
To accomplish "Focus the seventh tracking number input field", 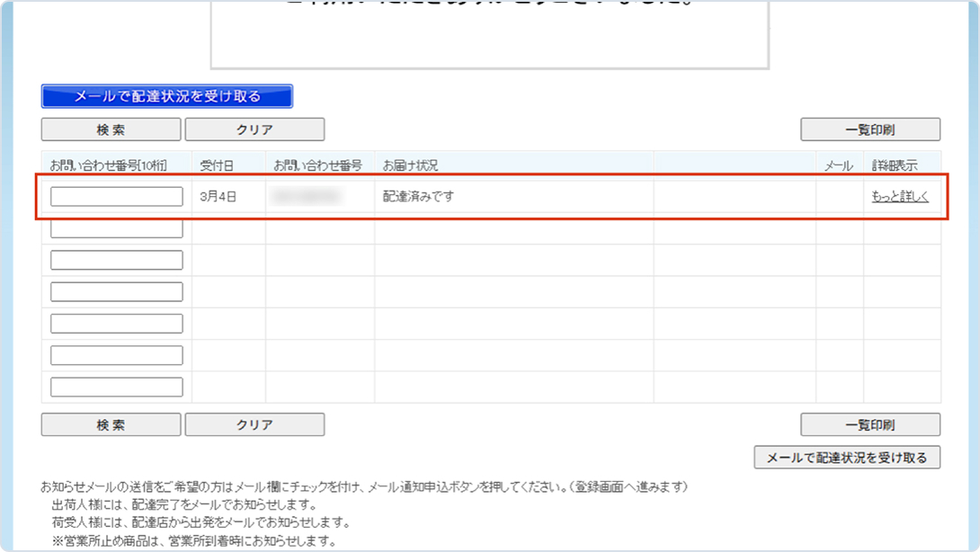I will tap(117, 387).
